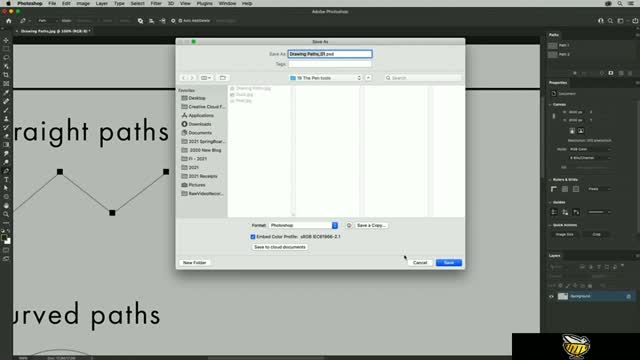Open the Window menu

pos(227,3)
